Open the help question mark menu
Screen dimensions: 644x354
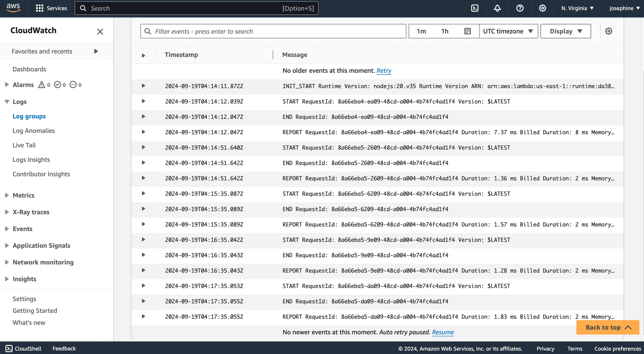[520, 8]
